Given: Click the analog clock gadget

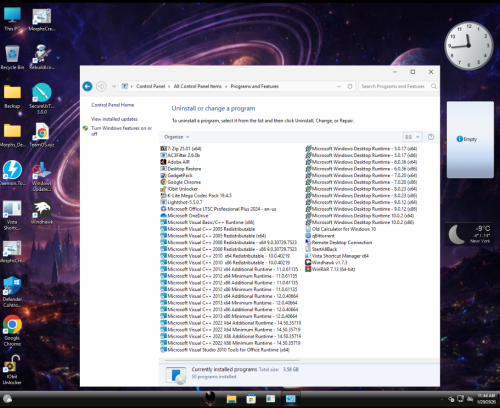Looking at the screenshot, I should pyautogui.click(x=469, y=45).
